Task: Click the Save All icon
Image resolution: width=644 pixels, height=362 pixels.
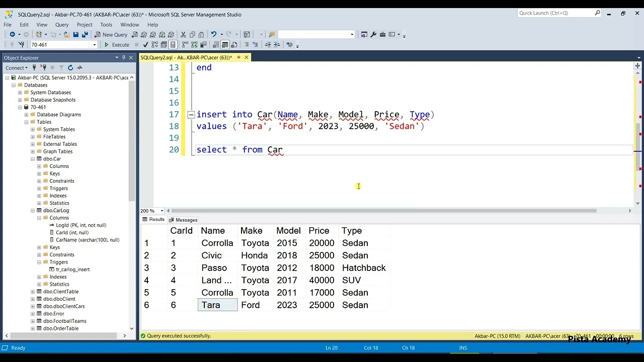Action: (85, 35)
